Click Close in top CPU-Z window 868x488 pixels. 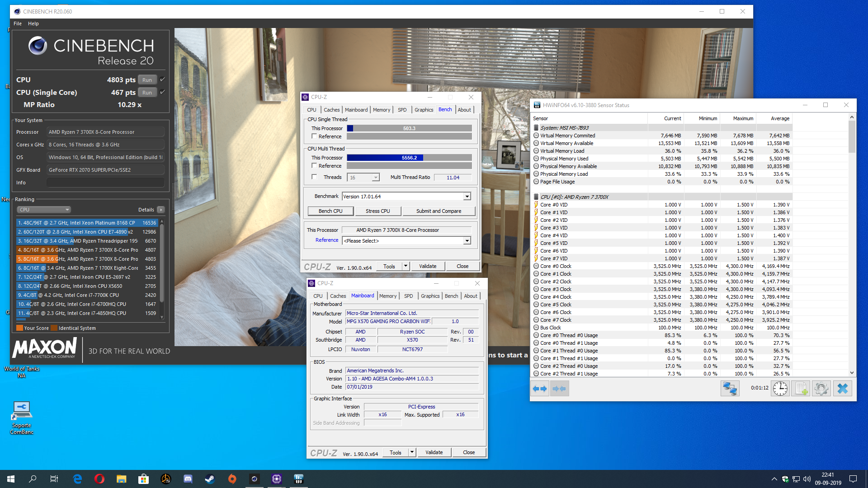tap(462, 266)
